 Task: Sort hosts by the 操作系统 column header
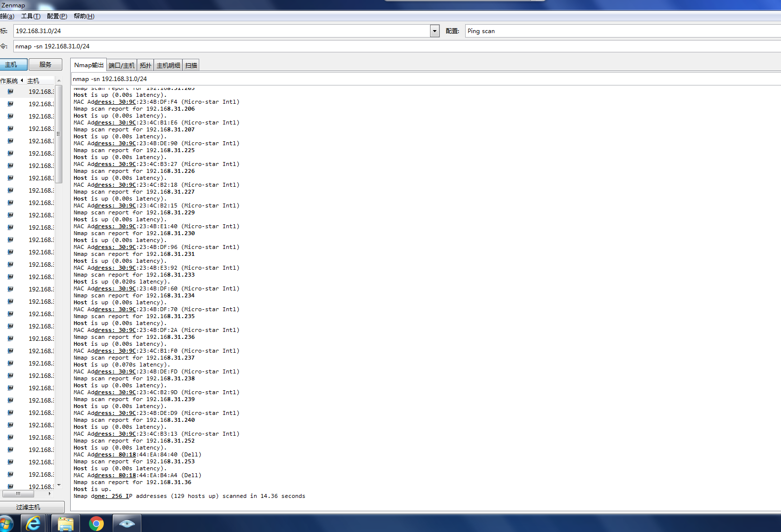pos(12,81)
